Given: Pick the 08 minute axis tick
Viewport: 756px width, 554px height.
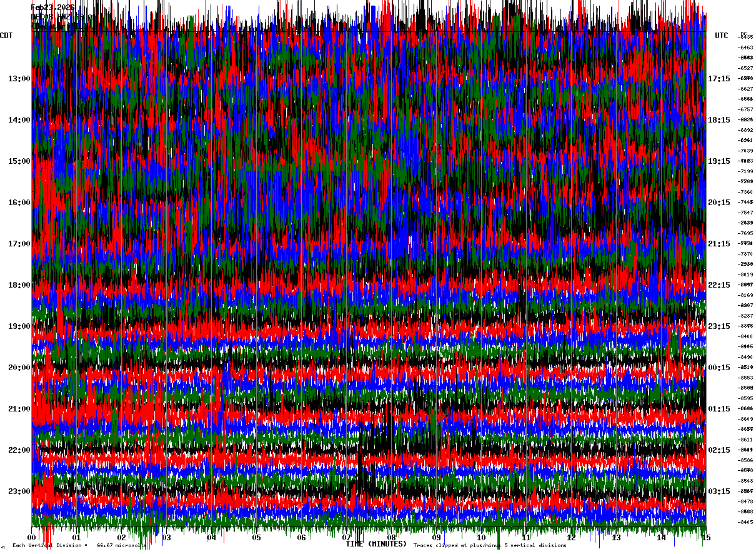Looking at the screenshot, I should (392, 538).
